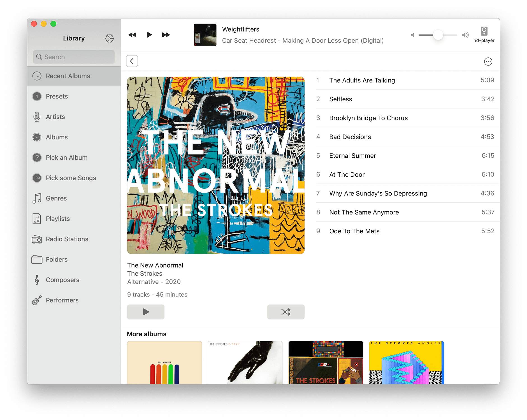Select the At The Door track
This screenshot has height=420, width=527.
[408, 174]
